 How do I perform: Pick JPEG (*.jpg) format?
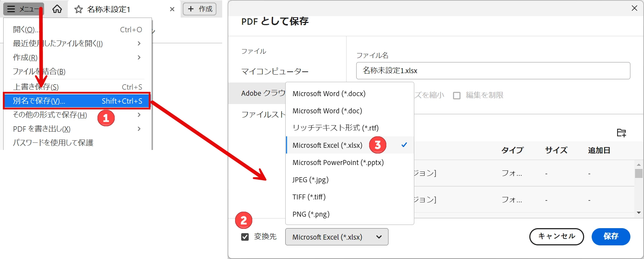[x=350, y=180]
